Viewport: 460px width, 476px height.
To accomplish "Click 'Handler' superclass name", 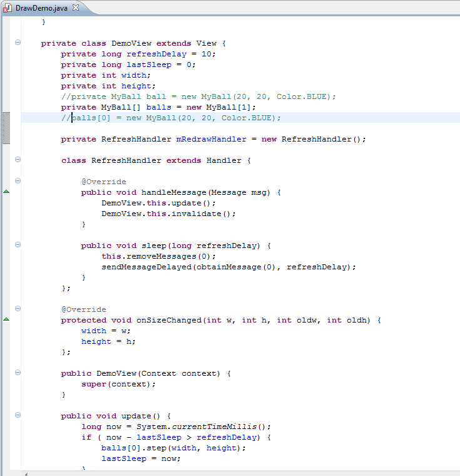I will [224, 160].
